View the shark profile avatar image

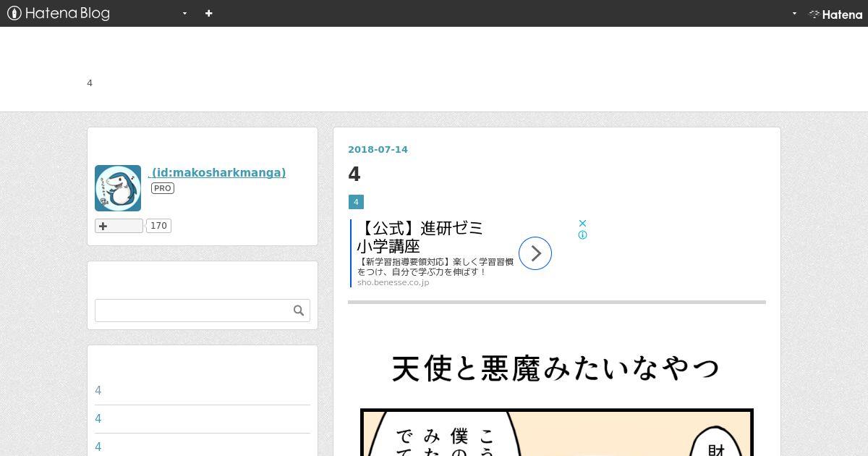[x=118, y=188]
